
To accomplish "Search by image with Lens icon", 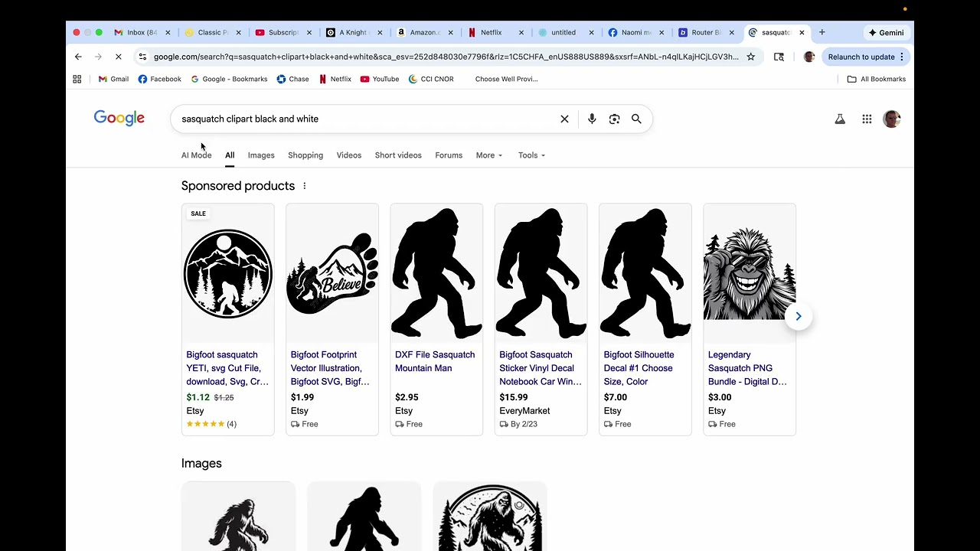I will 614,119.
